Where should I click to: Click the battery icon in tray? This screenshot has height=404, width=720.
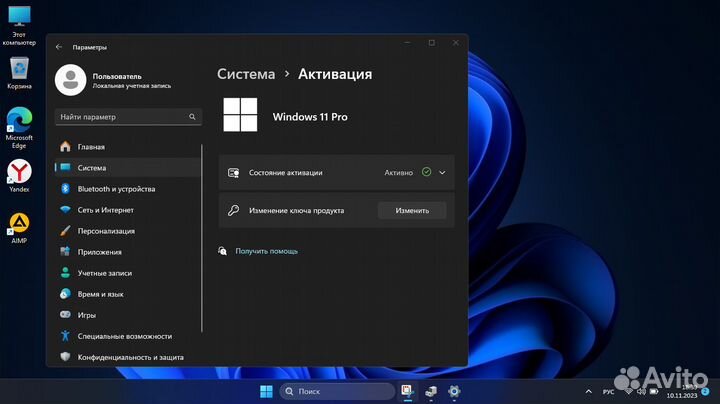click(654, 392)
